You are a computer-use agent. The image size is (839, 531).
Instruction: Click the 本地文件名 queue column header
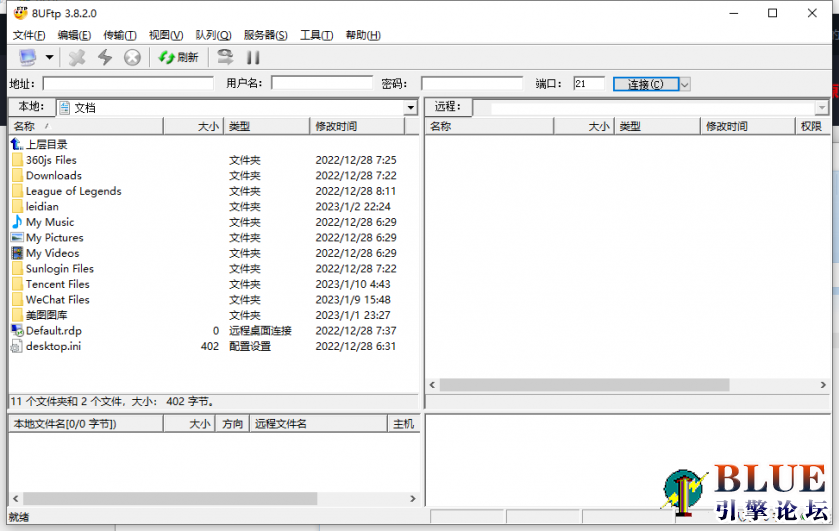(x=86, y=424)
